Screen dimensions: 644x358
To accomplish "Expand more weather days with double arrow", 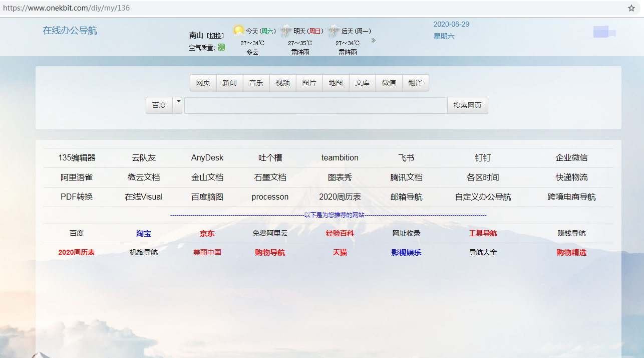I will pos(373,41).
